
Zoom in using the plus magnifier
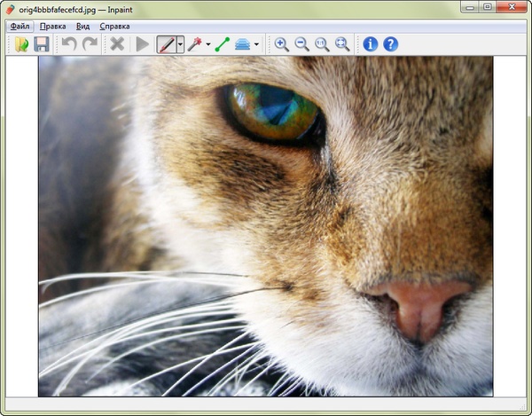pos(281,43)
